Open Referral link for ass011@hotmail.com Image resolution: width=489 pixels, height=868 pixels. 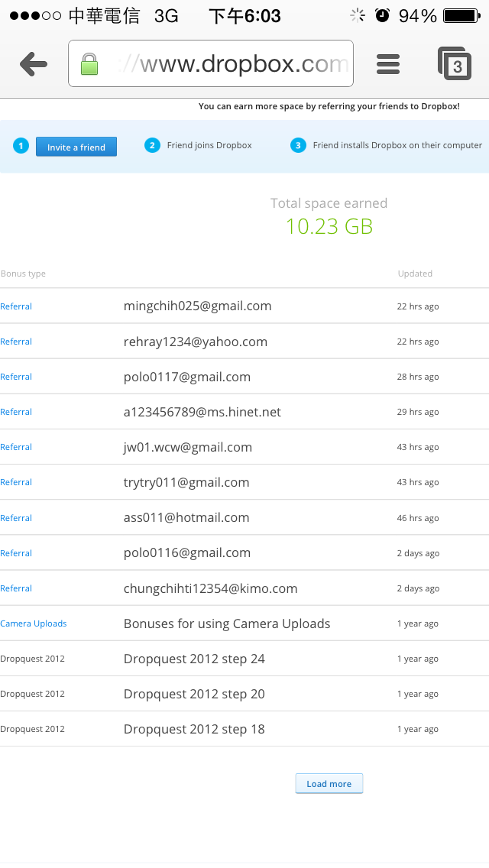pyautogui.click(x=16, y=518)
